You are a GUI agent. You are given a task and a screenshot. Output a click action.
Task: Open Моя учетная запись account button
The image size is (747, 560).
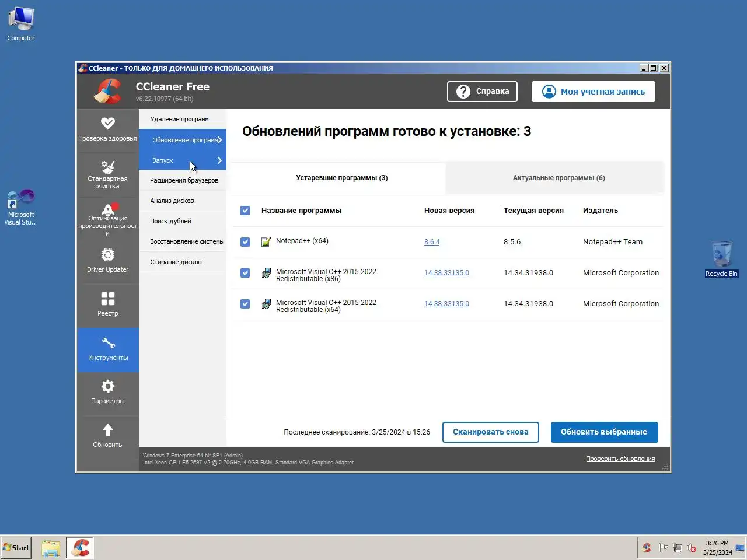click(594, 92)
